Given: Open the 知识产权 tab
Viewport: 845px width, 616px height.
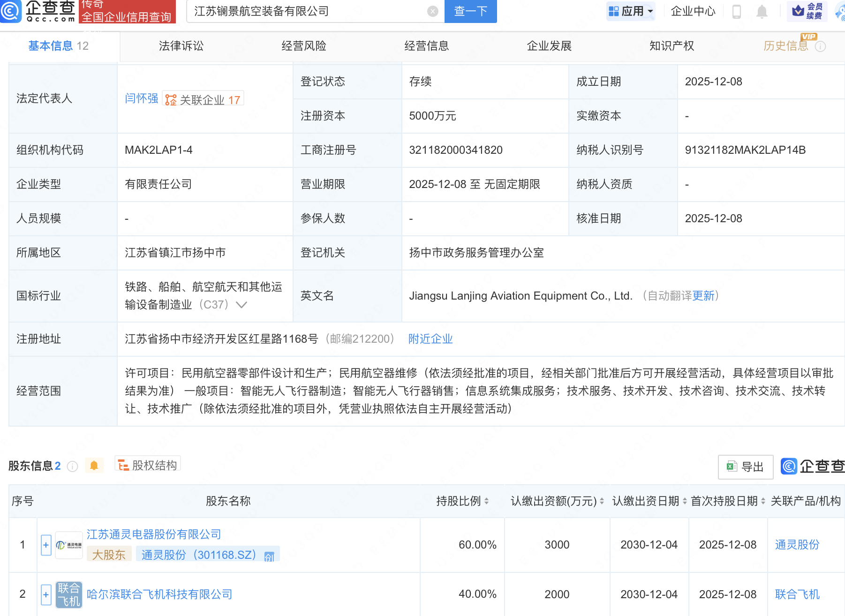Looking at the screenshot, I should tap(671, 45).
